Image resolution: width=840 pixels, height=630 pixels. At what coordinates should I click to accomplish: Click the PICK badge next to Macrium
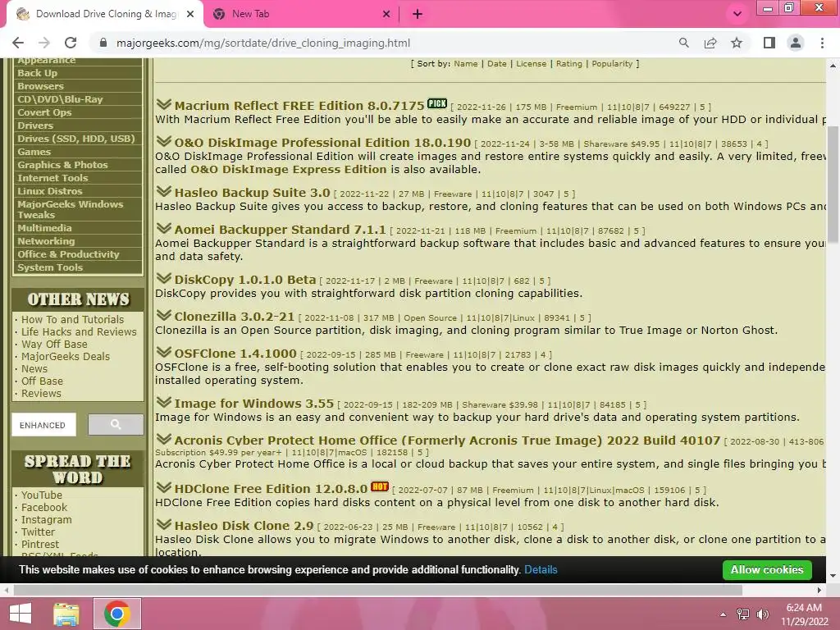coord(437,103)
